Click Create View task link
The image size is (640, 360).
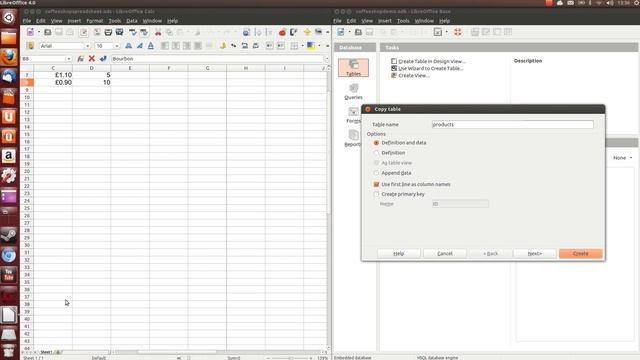coord(414,76)
